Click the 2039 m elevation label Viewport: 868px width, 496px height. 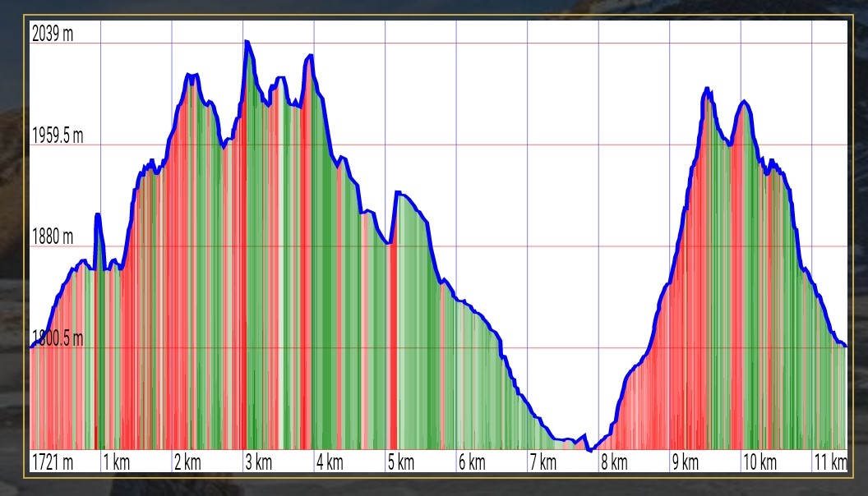click(x=53, y=34)
